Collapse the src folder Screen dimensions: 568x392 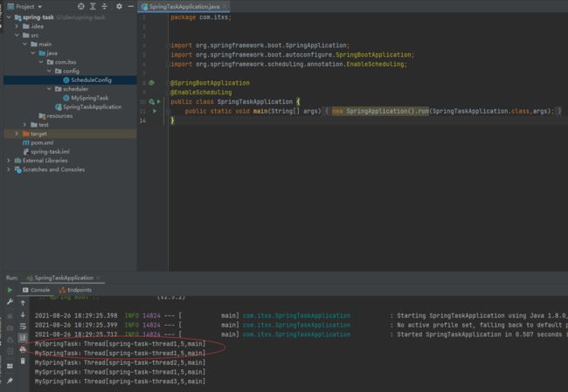coord(17,35)
